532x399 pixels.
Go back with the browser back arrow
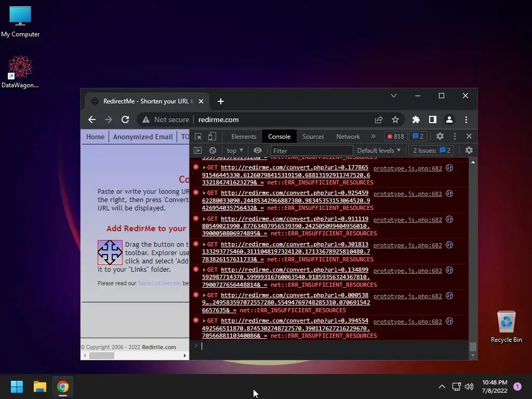pos(92,120)
